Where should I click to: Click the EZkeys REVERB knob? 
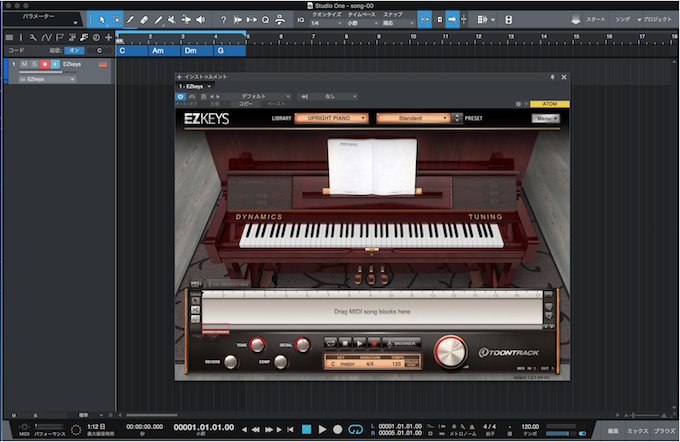point(231,362)
